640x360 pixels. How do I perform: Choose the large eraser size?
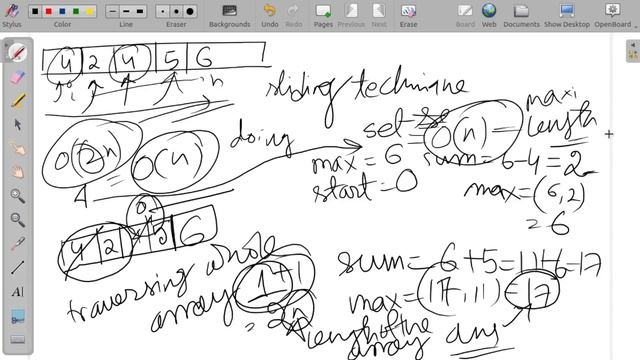coord(190,11)
